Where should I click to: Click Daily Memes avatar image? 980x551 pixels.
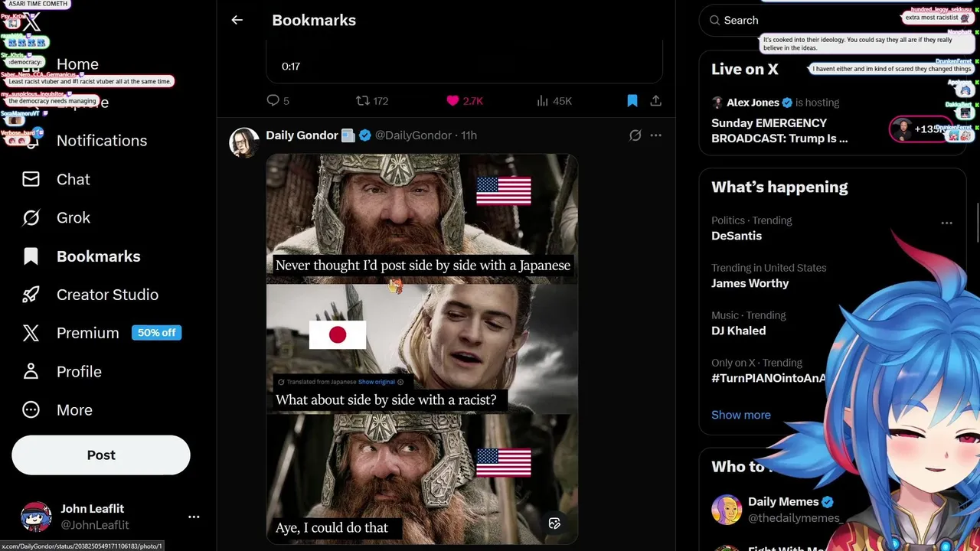[x=727, y=510]
